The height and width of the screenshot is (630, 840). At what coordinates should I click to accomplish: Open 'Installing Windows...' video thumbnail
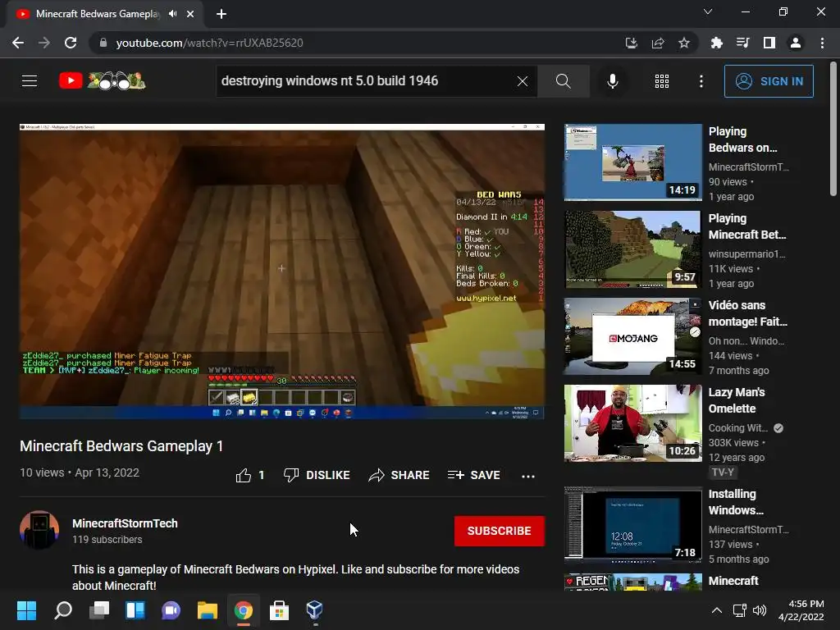633,525
